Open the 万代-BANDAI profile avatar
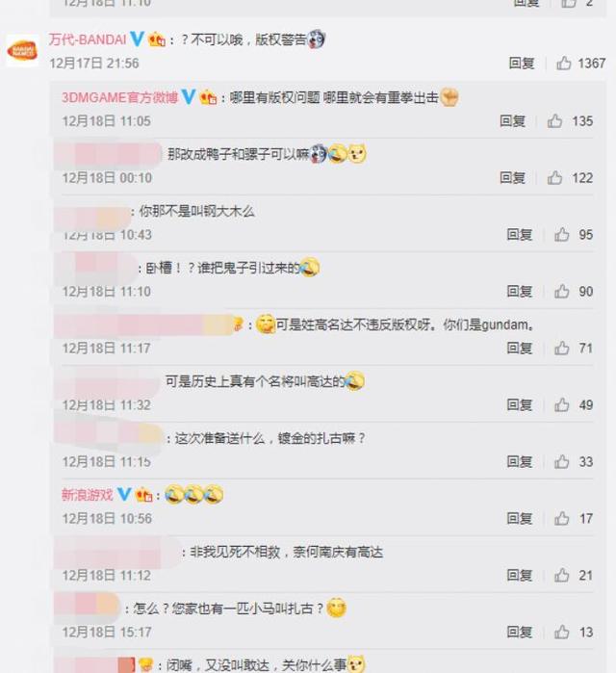 [x=22, y=51]
